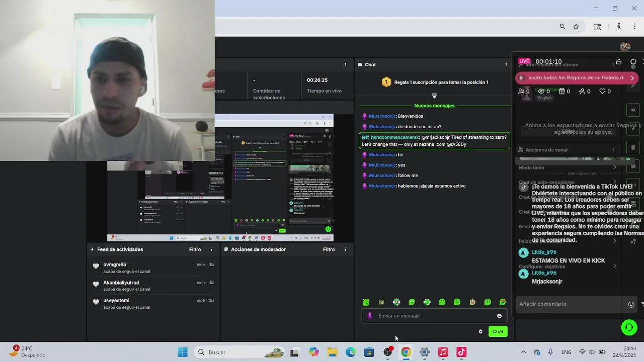This screenshot has height=362, width=644.
Task: Expand Modo lento chevron
Action: (614, 167)
